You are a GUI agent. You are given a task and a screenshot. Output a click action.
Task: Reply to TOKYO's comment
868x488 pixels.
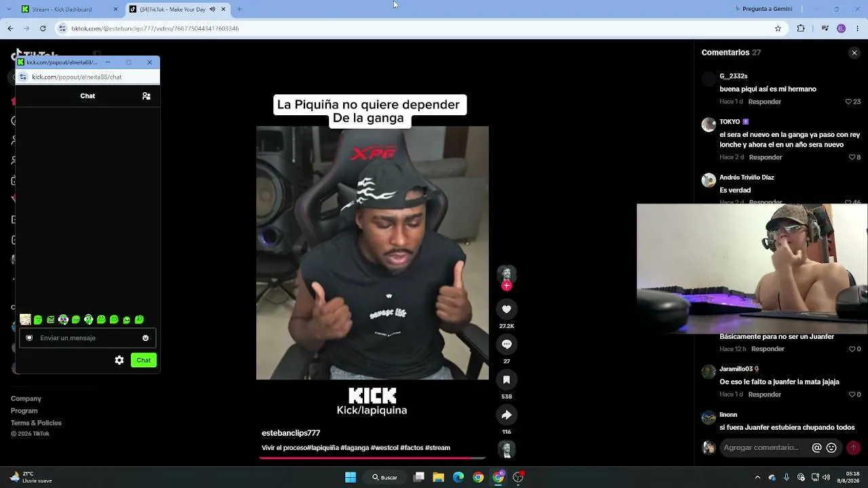(x=766, y=157)
